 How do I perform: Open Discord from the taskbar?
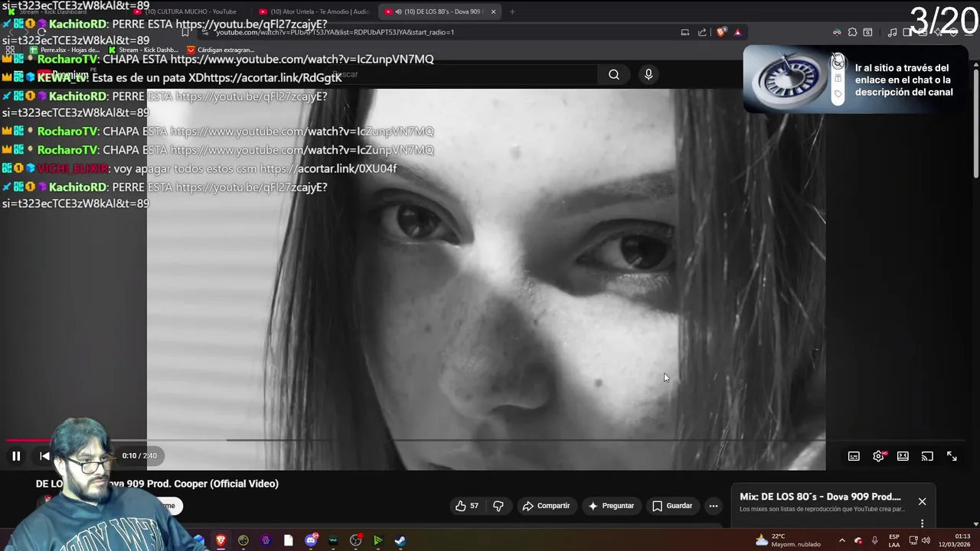click(311, 540)
